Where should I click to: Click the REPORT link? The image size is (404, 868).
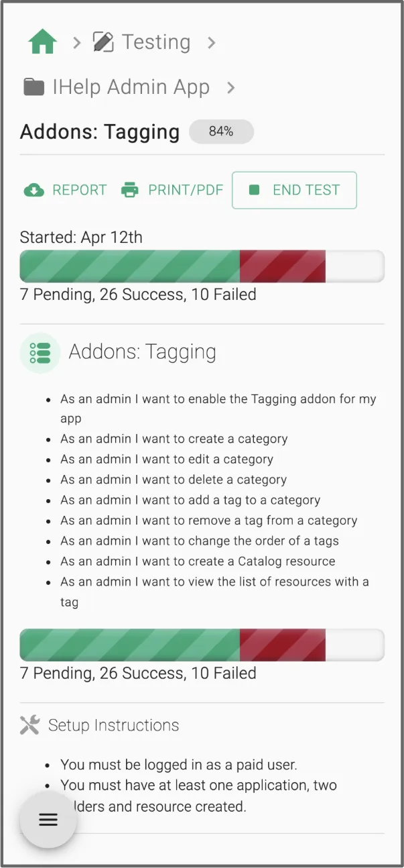(79, 191)
